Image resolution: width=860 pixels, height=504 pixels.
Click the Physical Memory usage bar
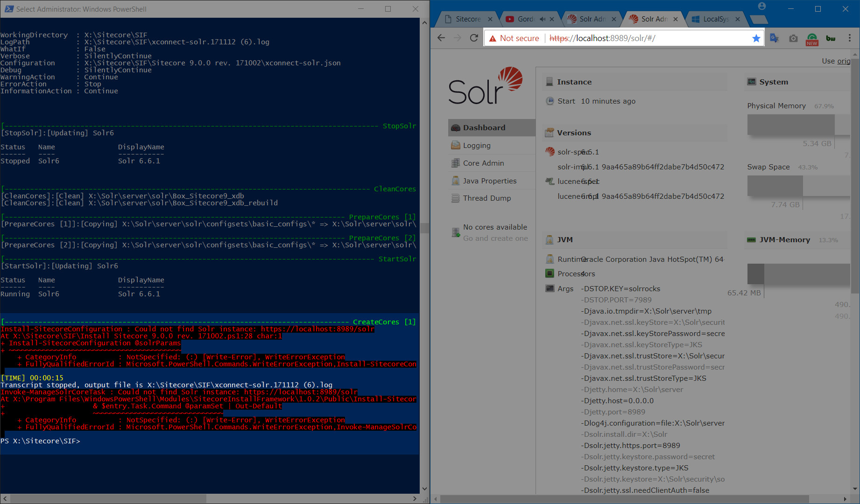(x=798, y=125)
